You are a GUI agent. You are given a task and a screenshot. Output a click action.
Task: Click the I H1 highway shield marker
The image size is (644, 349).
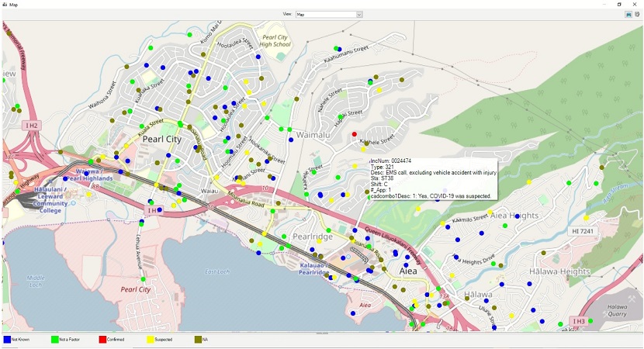tap(153, 210)
